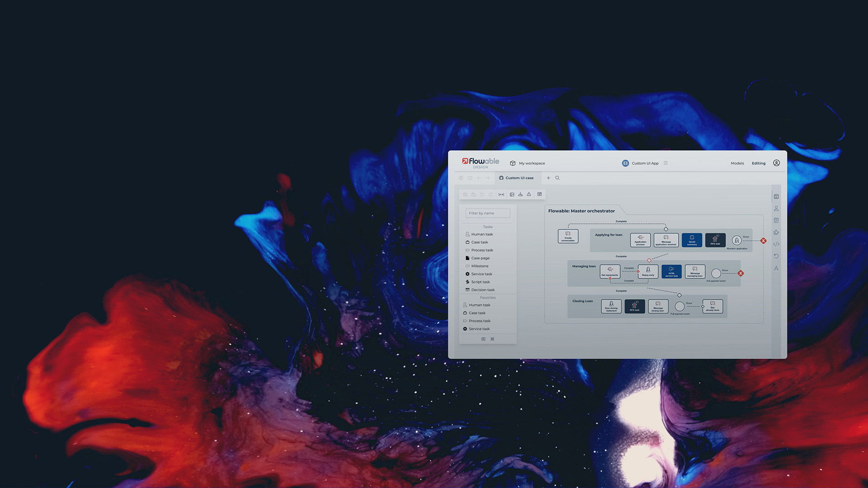The image size is (868, 488).
Task: Select Service task under Tasks
Action: coord(479,274)
